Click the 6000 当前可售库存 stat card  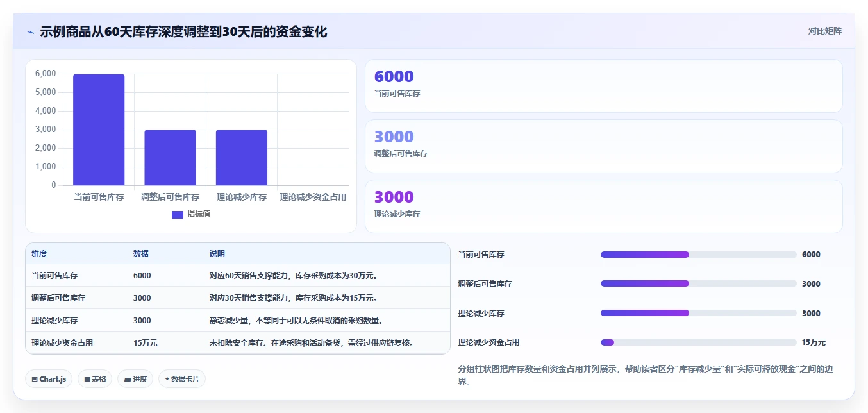pos(603,86)
